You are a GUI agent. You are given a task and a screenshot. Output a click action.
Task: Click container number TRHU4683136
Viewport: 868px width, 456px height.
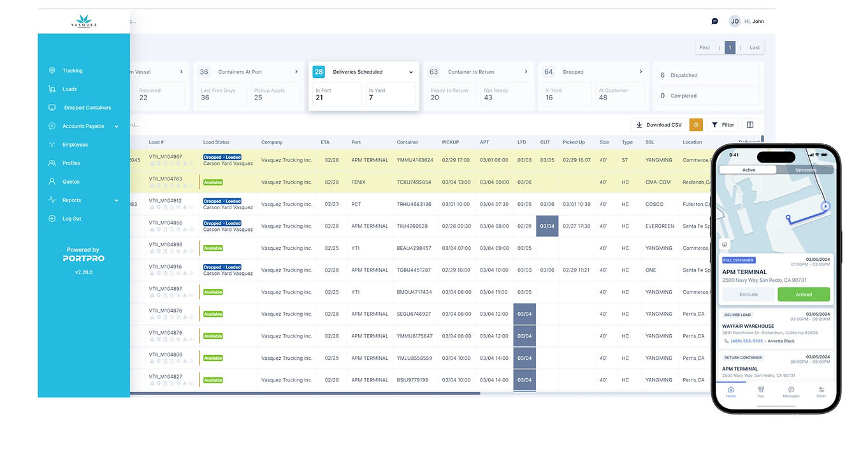[x=414, y=204]
